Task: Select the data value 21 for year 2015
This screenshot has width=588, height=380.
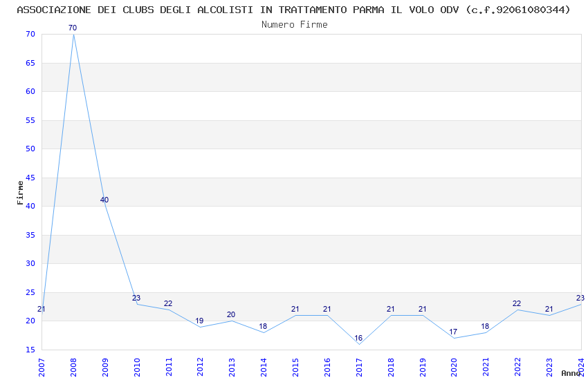Action: [x=295, y=310]
